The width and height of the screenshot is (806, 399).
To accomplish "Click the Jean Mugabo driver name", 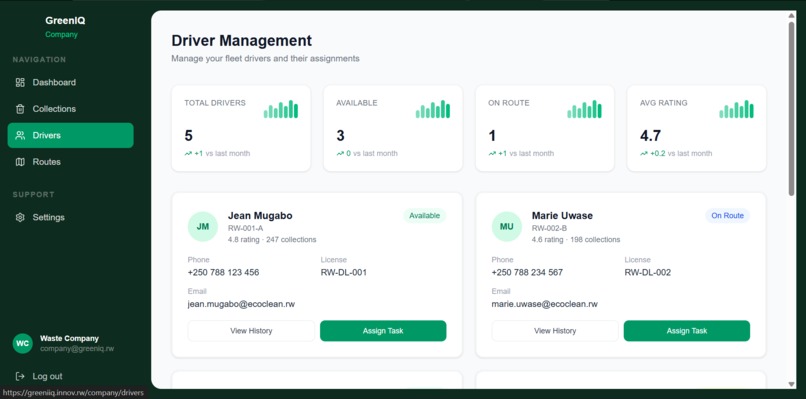I will tap(260, 216).
